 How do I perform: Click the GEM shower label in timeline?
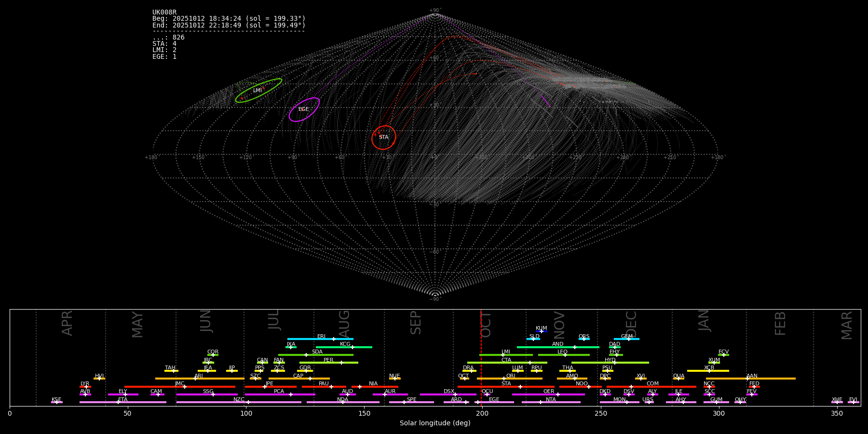[627, 337]
